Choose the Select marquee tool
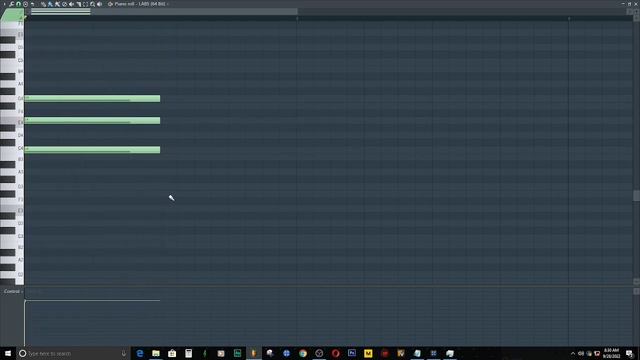Image resolution: width=640 pixels, height=360 pixels. point(86,4)
